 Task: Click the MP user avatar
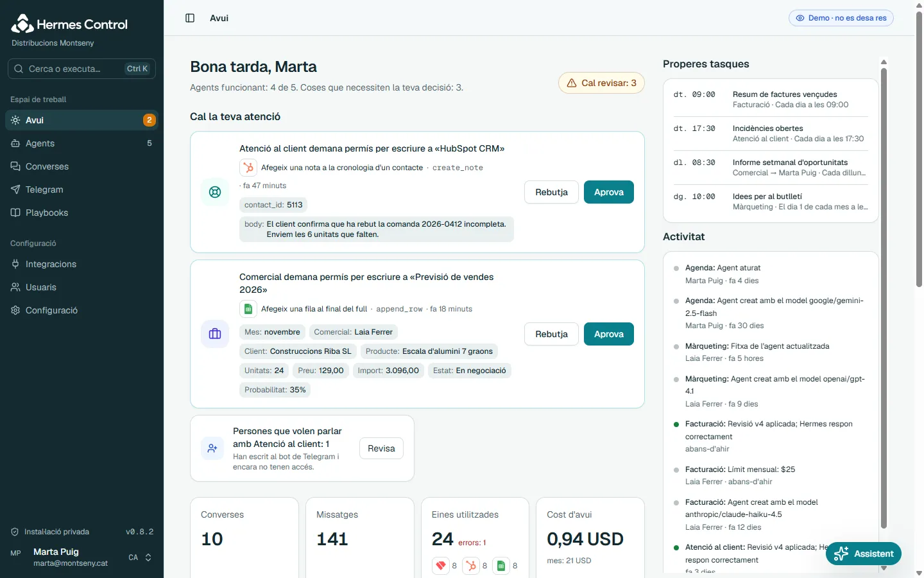[16, 553]
